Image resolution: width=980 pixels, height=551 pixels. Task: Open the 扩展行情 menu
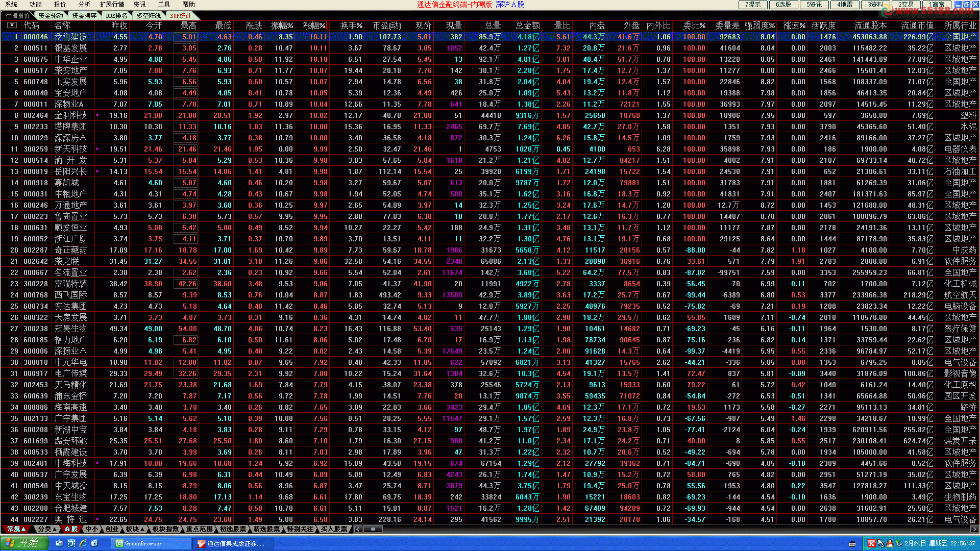coord(112,5)
